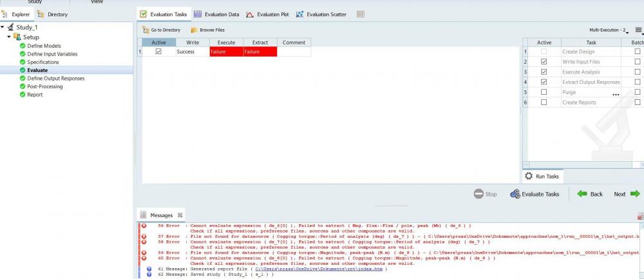Click the grid icon after Evaluation Scatter
This screenshot has height=279, width=644.
point(360,14)
